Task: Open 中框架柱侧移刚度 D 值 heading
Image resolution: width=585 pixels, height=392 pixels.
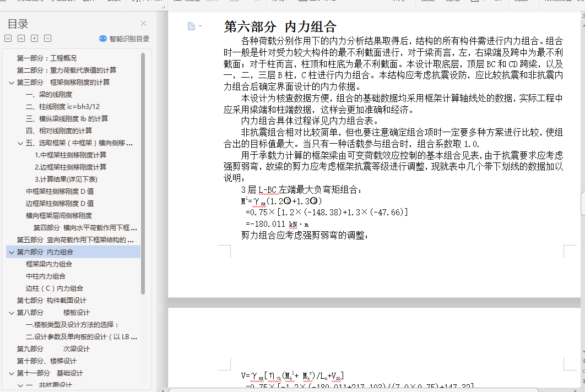Action: [59, 192]
